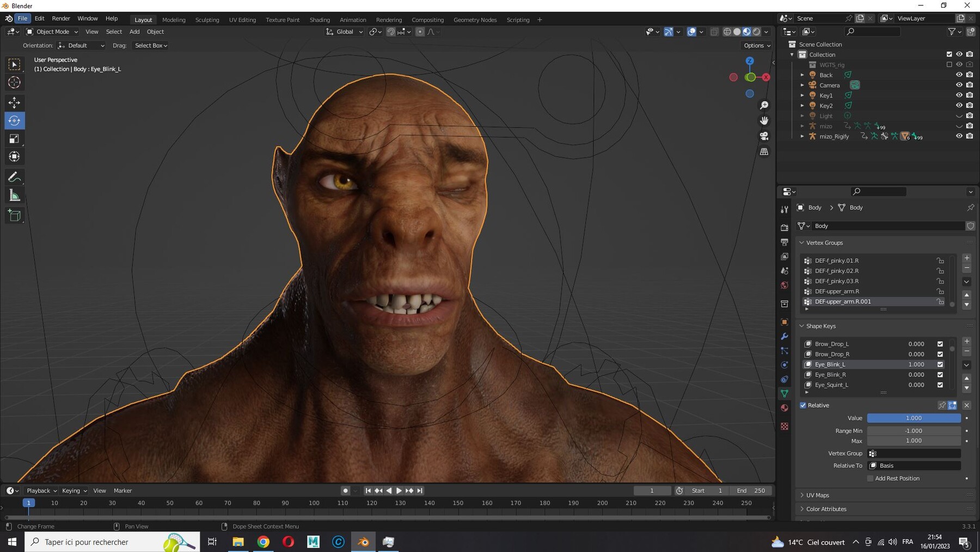Open the Render menu

pos(61,18)
